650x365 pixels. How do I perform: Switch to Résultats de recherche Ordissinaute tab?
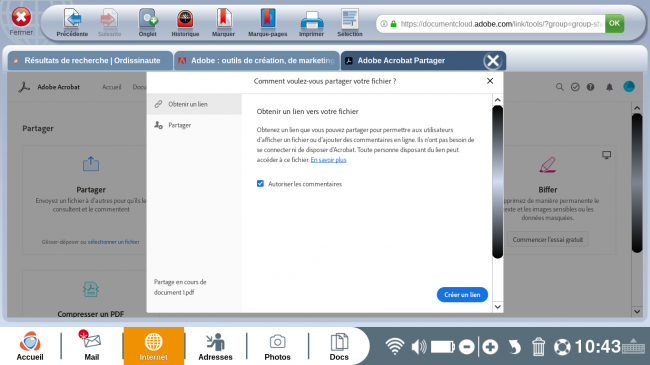pyautogui.click(x=90, y=61)
